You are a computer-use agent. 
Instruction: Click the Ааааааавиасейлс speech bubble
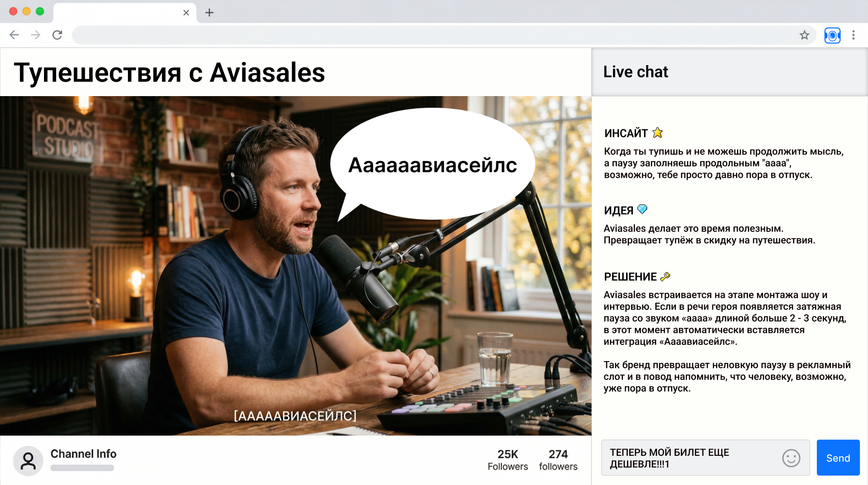click(433, 165)
